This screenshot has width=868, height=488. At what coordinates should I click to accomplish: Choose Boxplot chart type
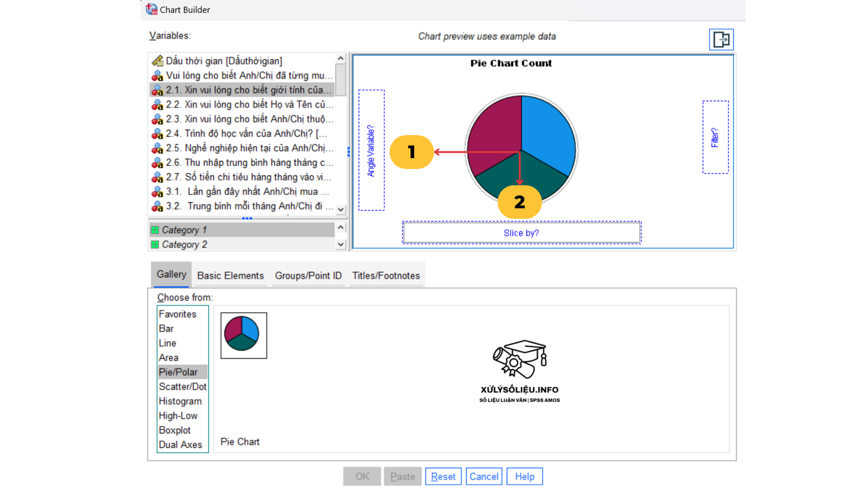[183, 430]
